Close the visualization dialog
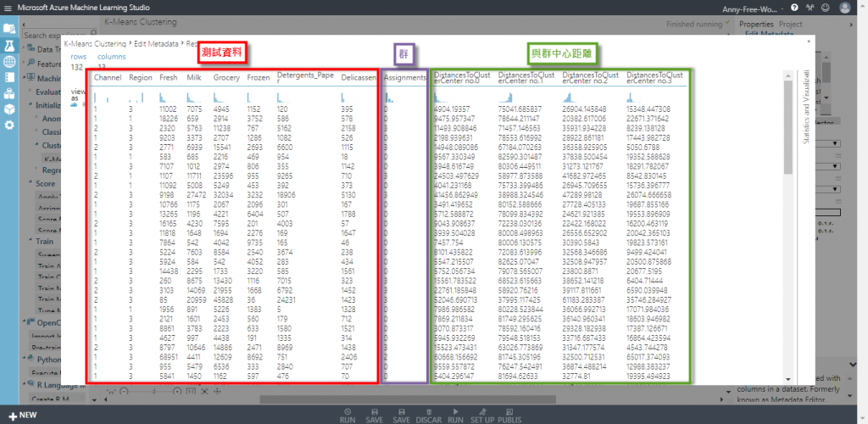868x424 pixels. (808, 41)
